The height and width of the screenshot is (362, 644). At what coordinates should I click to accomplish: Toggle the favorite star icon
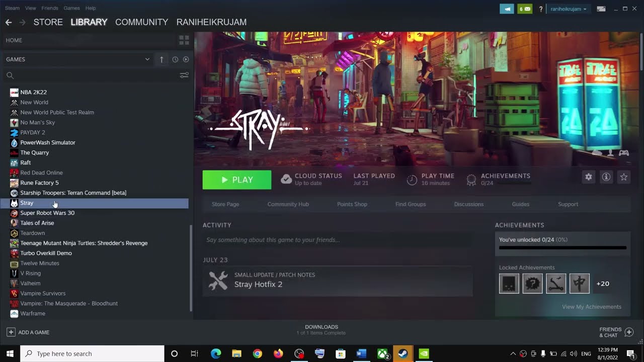pyautogui.click(x=624, y=177)
